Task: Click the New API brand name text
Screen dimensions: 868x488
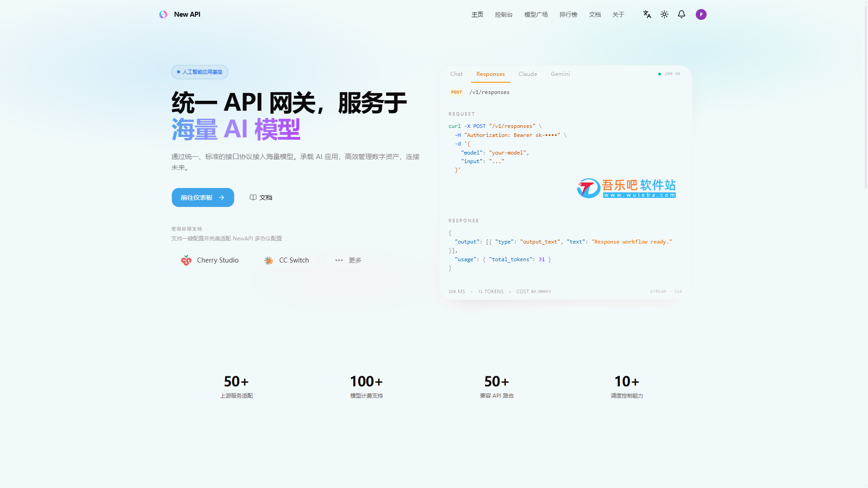Action: pos(187,14)
